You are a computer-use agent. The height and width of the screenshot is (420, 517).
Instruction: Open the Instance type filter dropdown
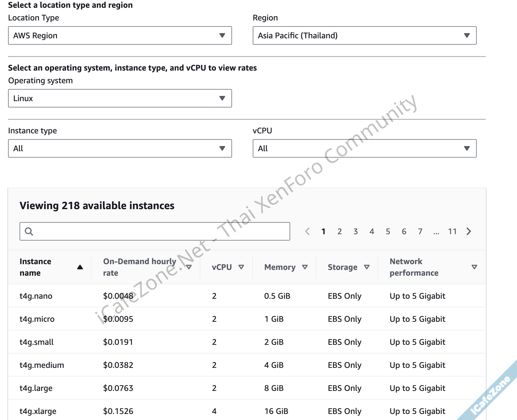click(x=120, y=148)
